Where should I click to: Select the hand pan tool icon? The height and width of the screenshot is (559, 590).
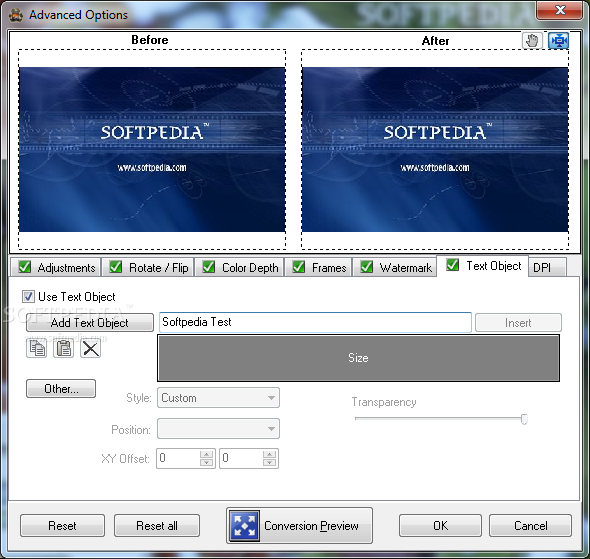[532, 41]
